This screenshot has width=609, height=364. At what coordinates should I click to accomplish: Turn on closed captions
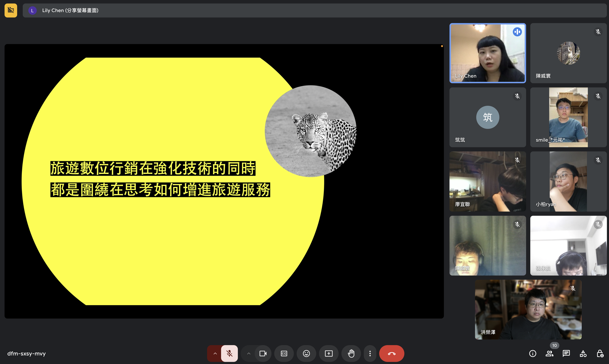284,354
